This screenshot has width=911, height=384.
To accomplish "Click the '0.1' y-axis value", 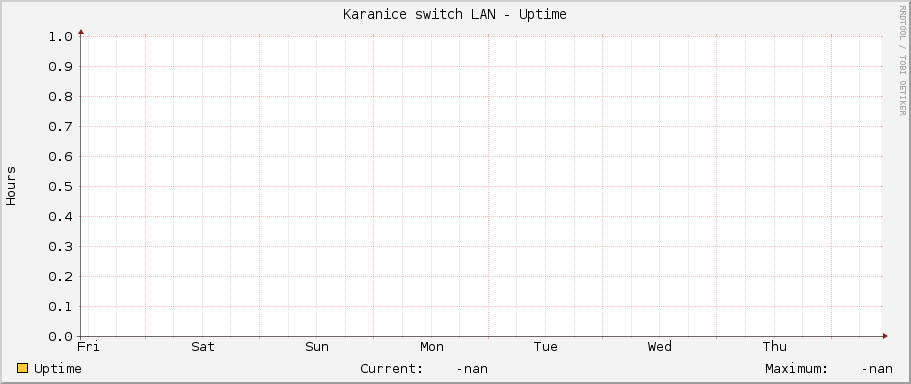I will 60,307.
